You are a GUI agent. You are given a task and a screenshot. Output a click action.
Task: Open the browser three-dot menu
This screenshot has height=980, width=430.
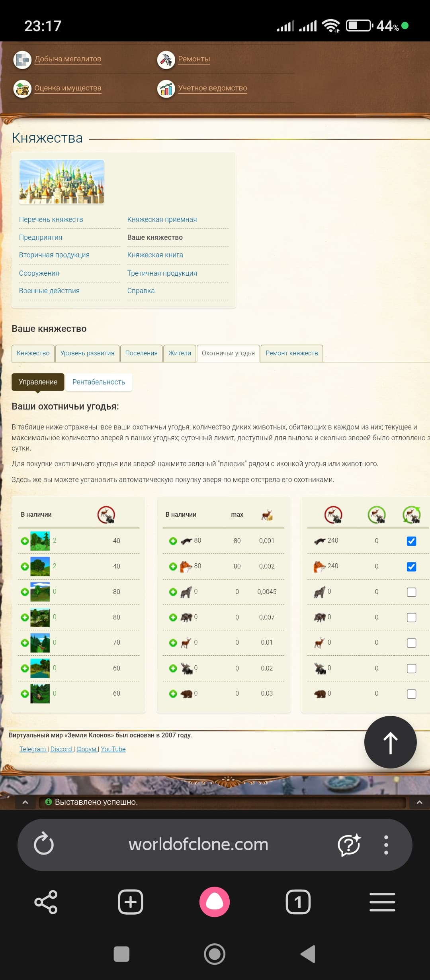[x=386, y=845]
